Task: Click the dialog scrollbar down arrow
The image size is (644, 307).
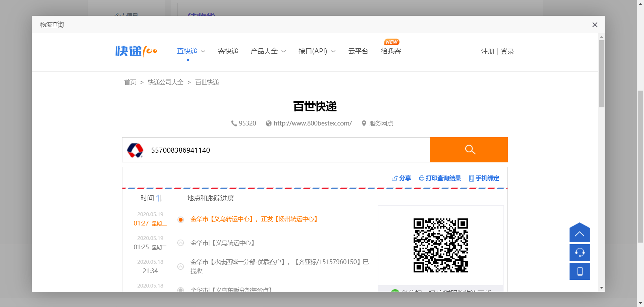Action: (601, 288)
